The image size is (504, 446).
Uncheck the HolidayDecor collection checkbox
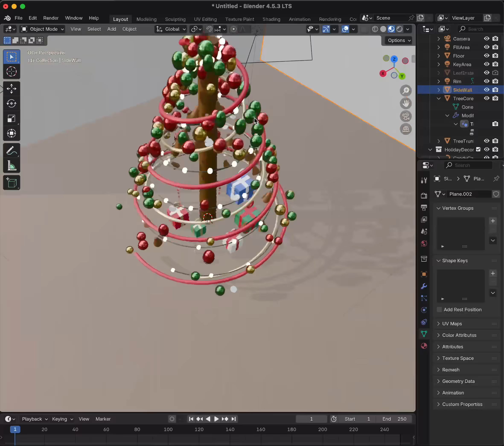click(478, 150)
